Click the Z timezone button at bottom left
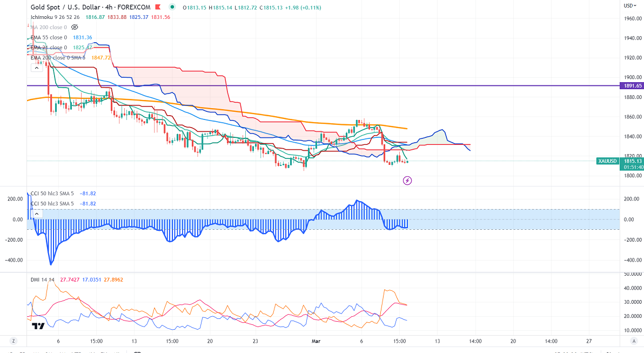The height and width of the screenshot is (353, 644). (x=13, y=341)
